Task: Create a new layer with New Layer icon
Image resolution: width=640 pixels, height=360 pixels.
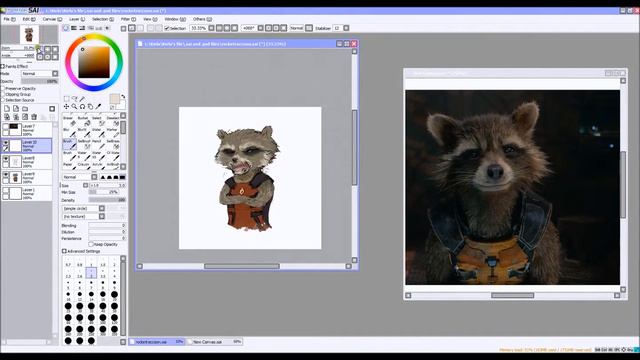Action: 7,109
